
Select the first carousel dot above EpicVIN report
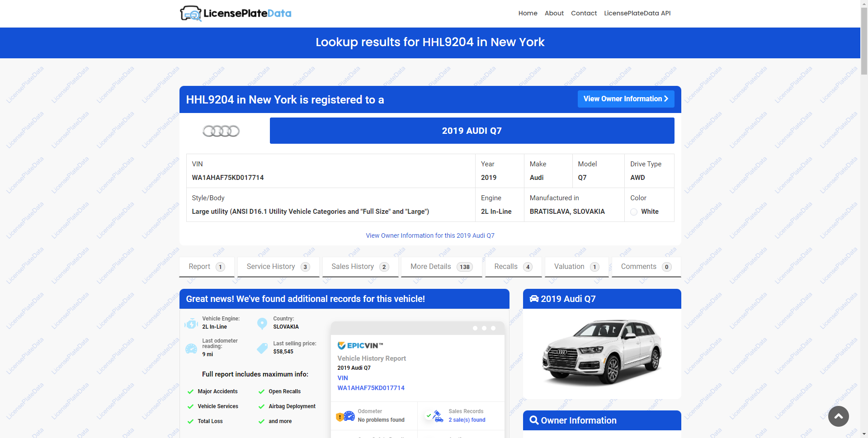pyautogui.click(x=475, y=328)
